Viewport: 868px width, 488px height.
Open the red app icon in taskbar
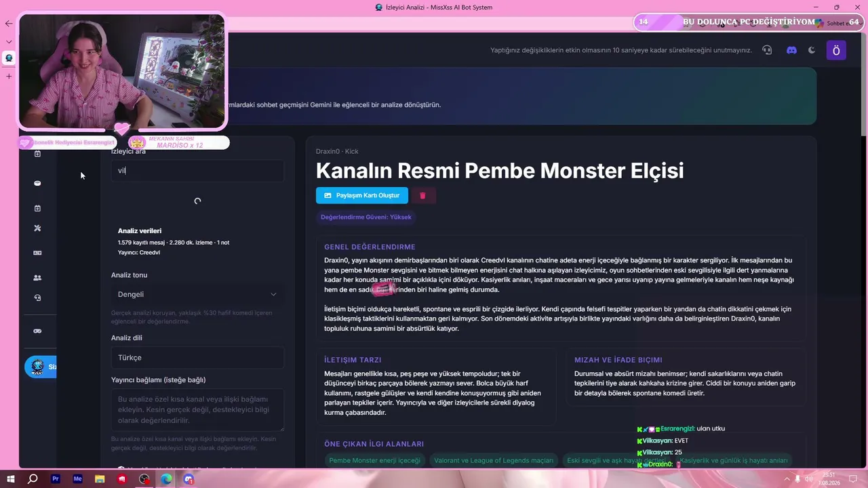122,479
